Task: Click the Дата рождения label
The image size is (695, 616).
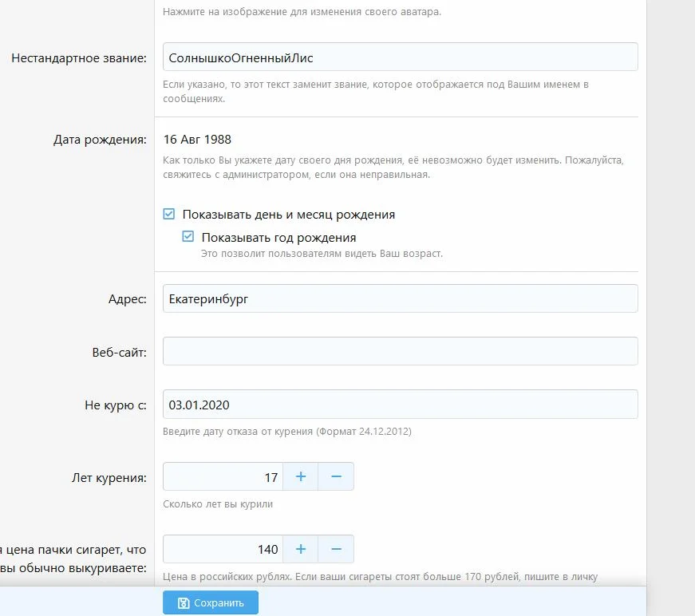Action: 101,140
